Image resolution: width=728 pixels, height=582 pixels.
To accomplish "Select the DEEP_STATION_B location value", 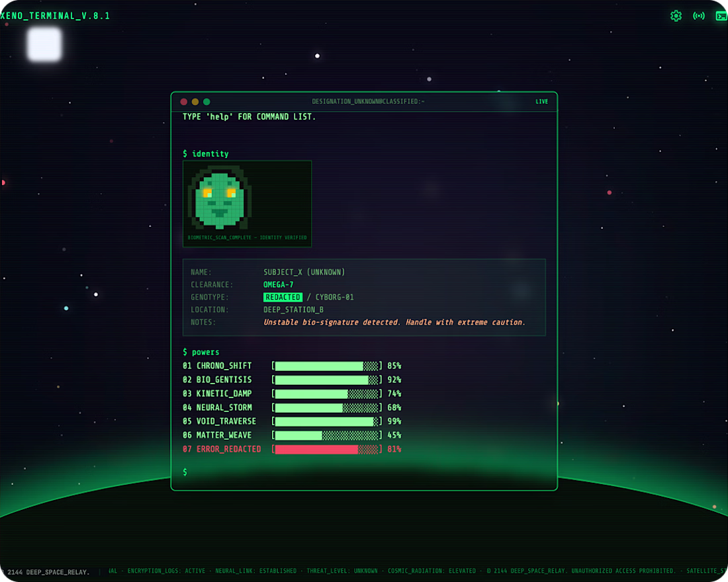I will point(293,310).
